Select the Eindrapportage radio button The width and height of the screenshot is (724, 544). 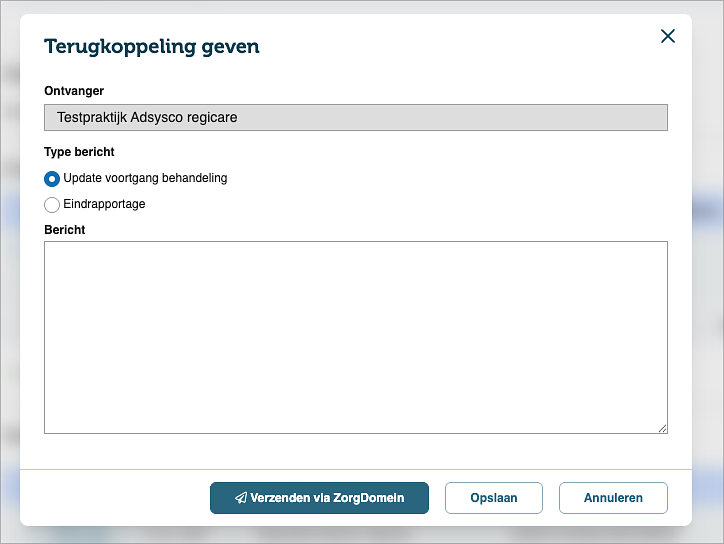[x=52, y=205]
